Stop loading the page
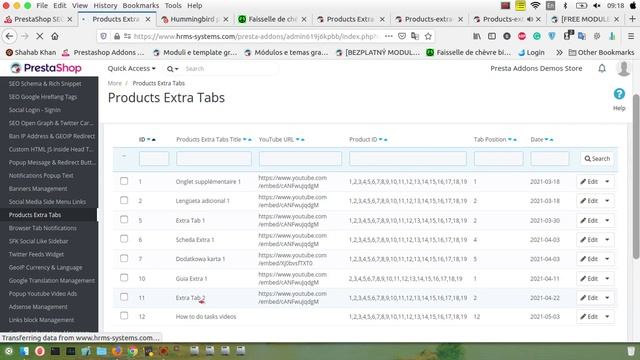Image resolution: width=640 pixels, height=360 pixels. click(40, 36)
